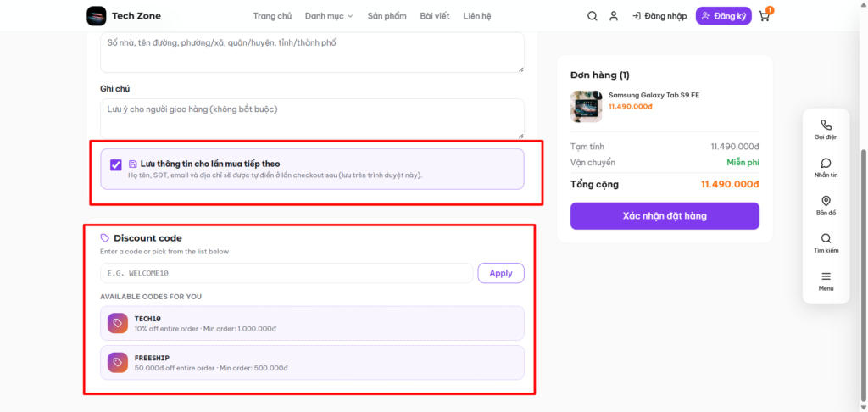Open Bài viết in navigation
868x412 pixels.
coord(435,16)
